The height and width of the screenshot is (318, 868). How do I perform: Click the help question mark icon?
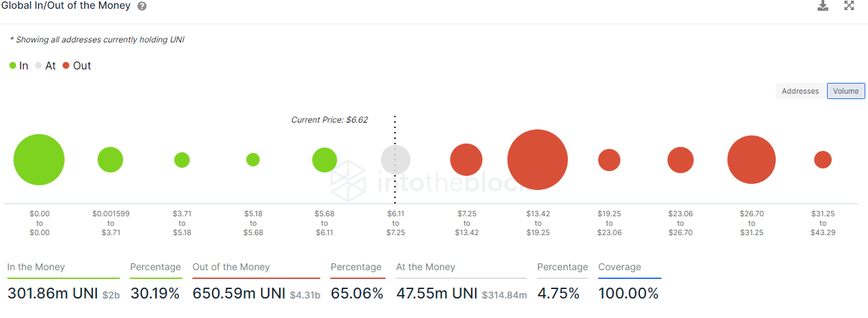142,6
